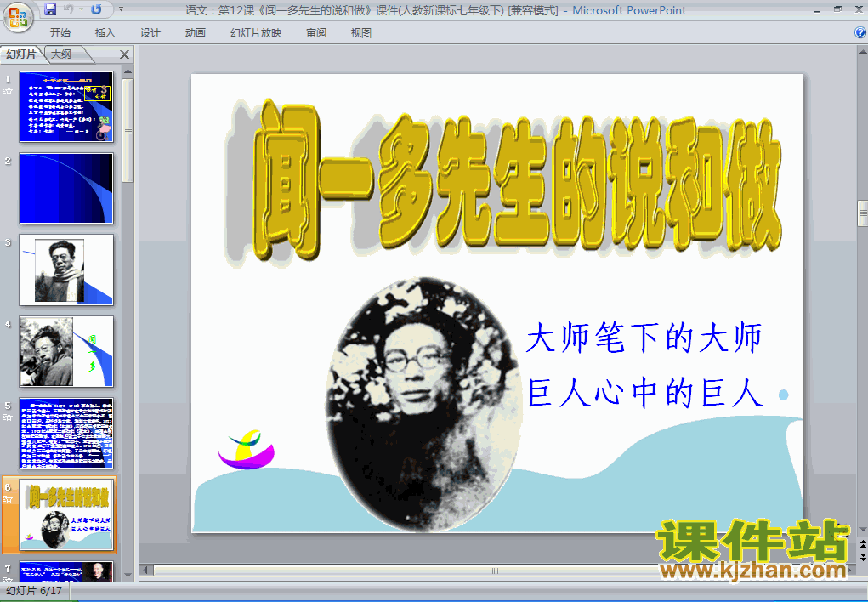
Task: Click the next slide double-arrow button
Action: (862, 557)
